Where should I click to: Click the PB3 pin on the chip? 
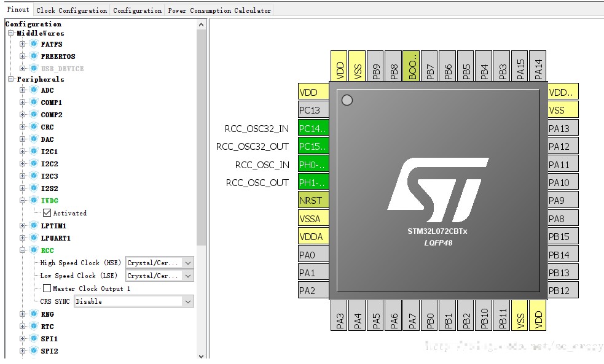502,66
